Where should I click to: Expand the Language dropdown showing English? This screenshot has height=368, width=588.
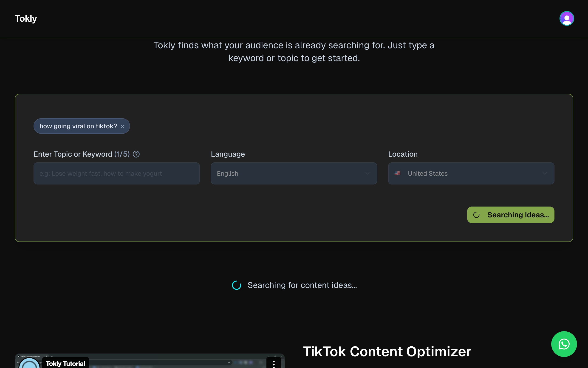pos(294,173)
